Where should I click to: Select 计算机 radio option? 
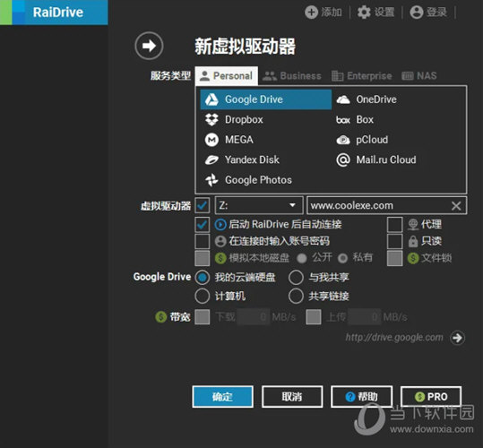pyautogui.click(x=203, y=296)
